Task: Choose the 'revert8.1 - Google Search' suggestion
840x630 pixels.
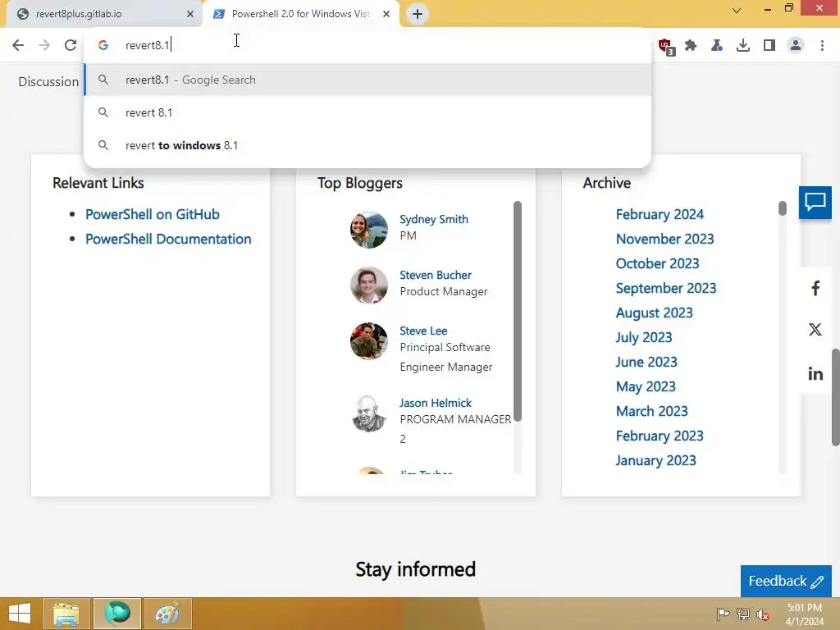Action: pyautogui.click(x=367, y=80)
